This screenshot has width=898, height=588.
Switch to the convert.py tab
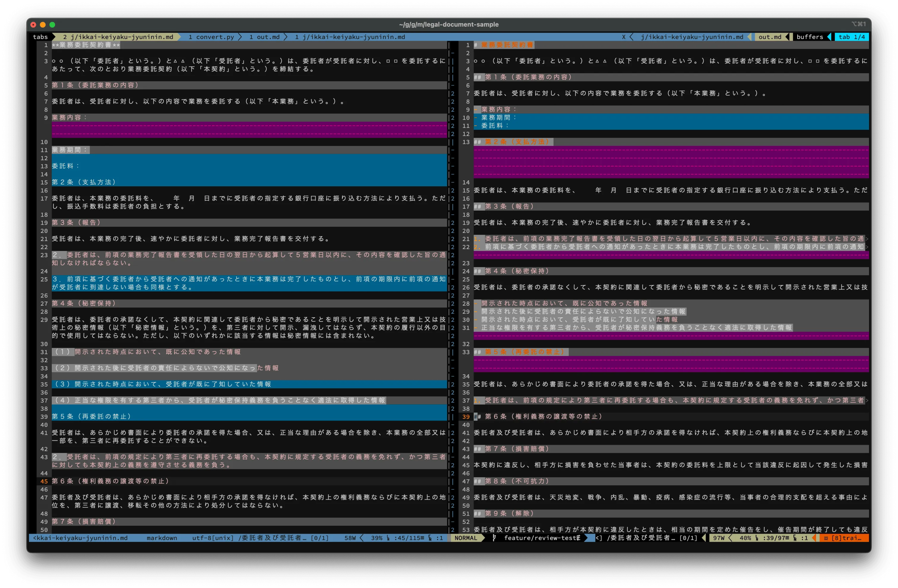[211, 37]
